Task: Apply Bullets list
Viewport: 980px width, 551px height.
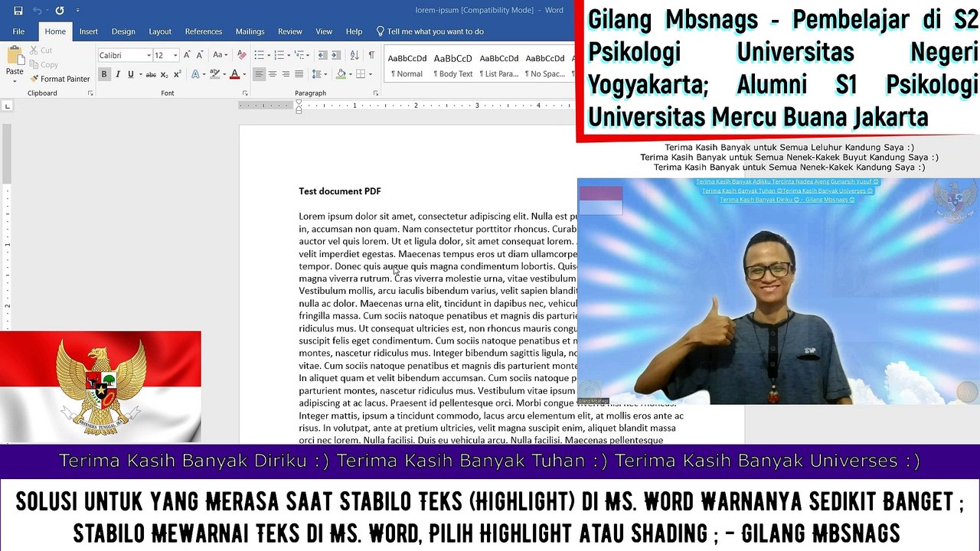Action: (x=259, y=55)
